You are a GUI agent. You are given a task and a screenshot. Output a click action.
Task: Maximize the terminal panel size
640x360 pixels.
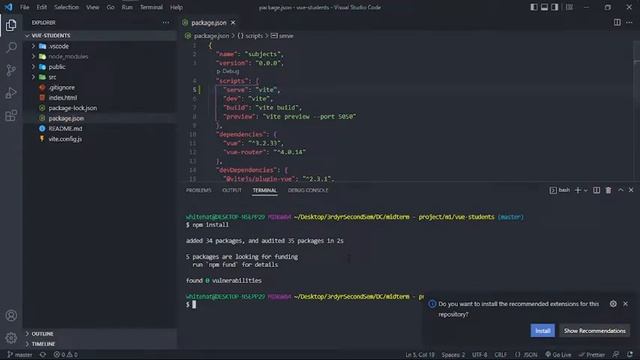pos(620,190)
